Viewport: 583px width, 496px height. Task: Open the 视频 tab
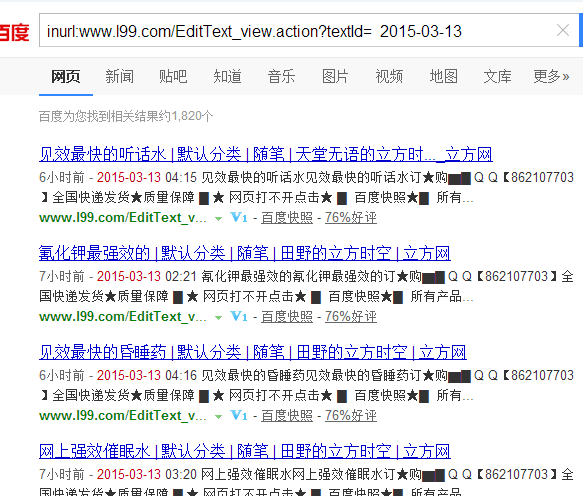389,77
